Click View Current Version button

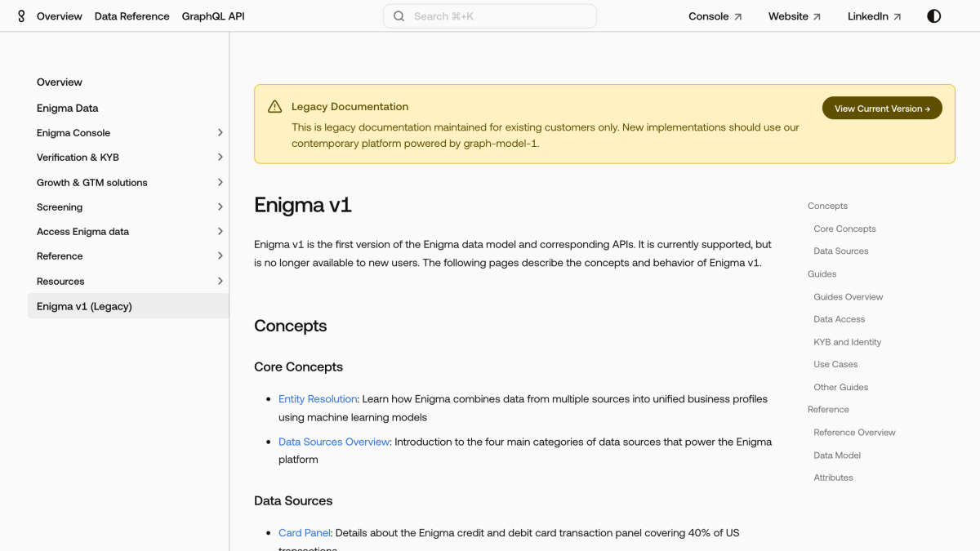[882, 109]
